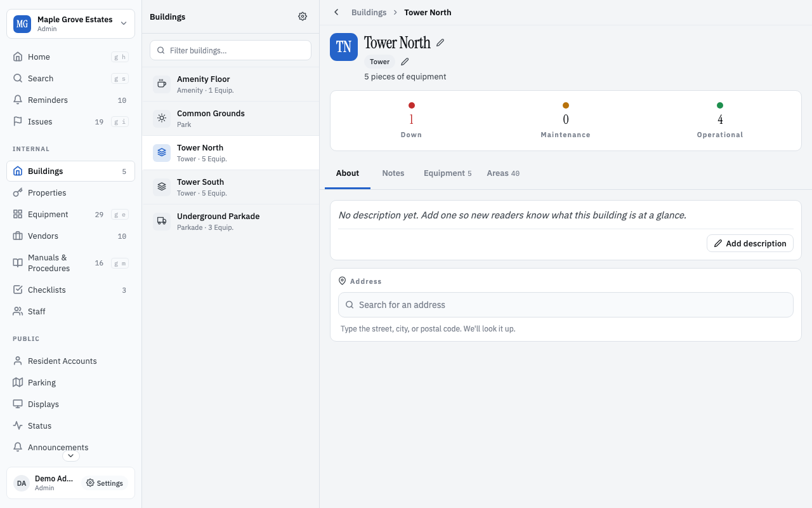Open the Notes tab
Viewport: 812px width, 508px height.
[x=393, y=173]
